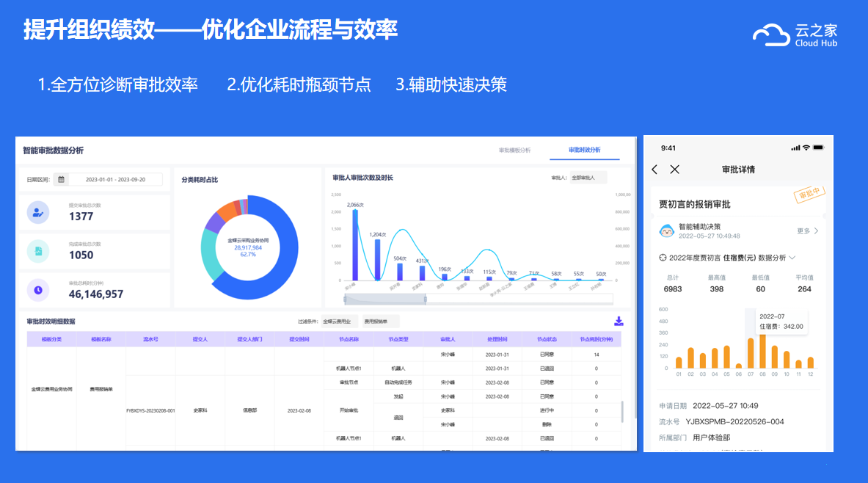Open the 金蝶云费用业 filter dropdown

(340, 321)
